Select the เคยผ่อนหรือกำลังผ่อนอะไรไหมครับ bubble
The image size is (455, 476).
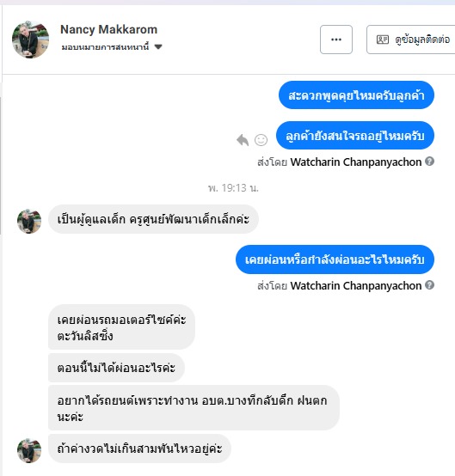[335, 259]
